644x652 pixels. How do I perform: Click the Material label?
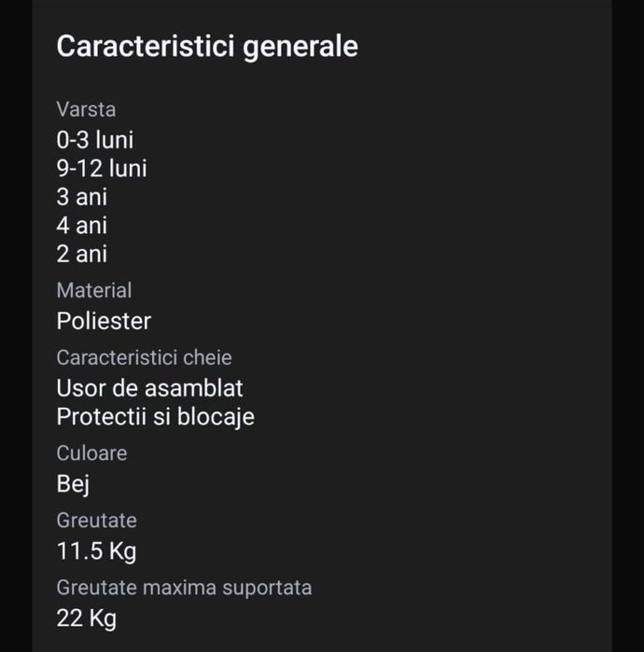click(93, 291)
